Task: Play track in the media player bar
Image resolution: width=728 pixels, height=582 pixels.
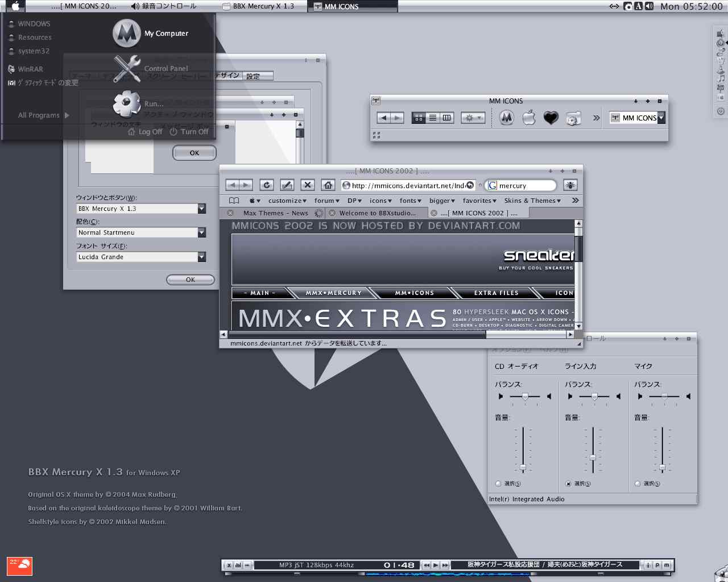Action: 436,565
